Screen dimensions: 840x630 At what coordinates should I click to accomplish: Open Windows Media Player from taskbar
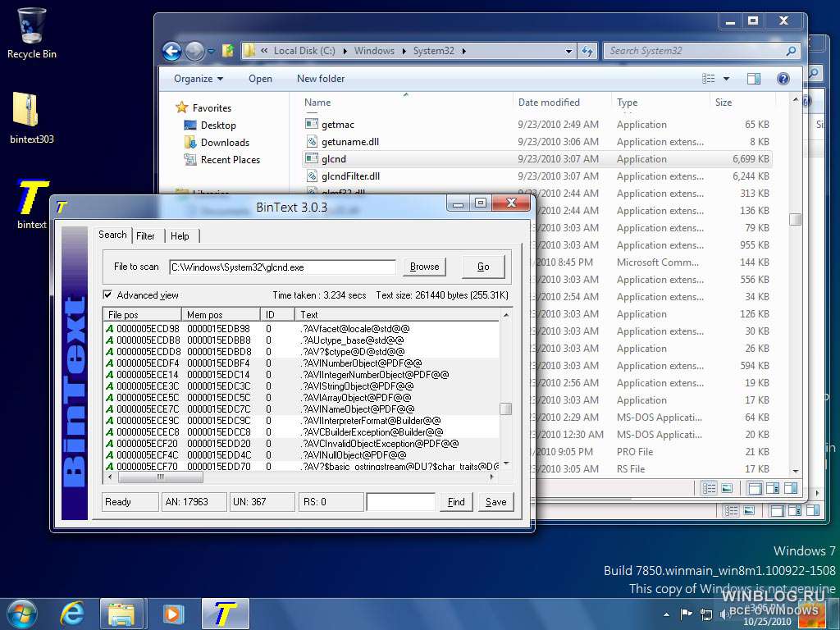[x=172, y=614]
